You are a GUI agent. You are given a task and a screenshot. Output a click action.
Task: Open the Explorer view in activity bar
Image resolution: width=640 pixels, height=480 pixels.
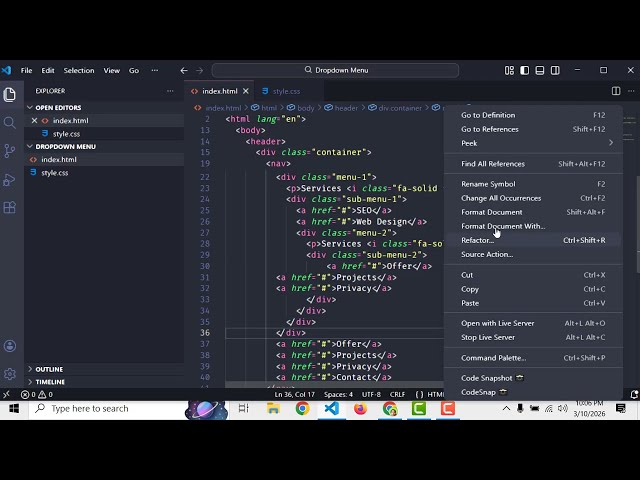(x=9, y=95)
